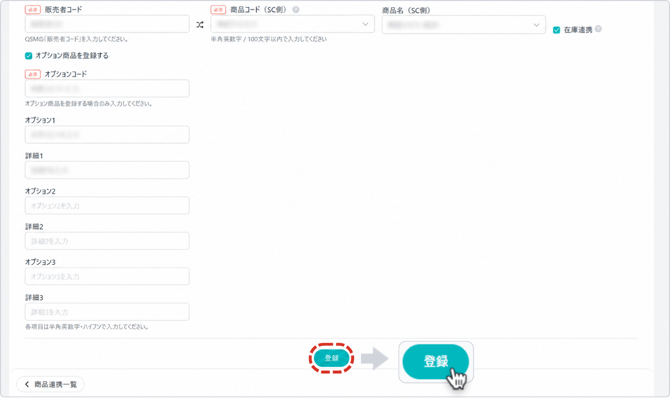Click the shuffle arrows icon beside 販売者コード
670x398 pixels.
[x=200, y=25]
